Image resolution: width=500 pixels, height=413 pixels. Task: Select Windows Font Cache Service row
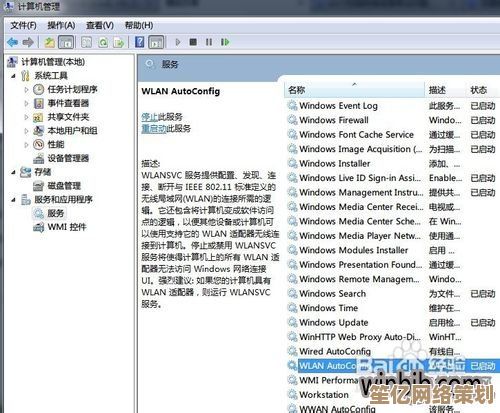click(393, 135)
